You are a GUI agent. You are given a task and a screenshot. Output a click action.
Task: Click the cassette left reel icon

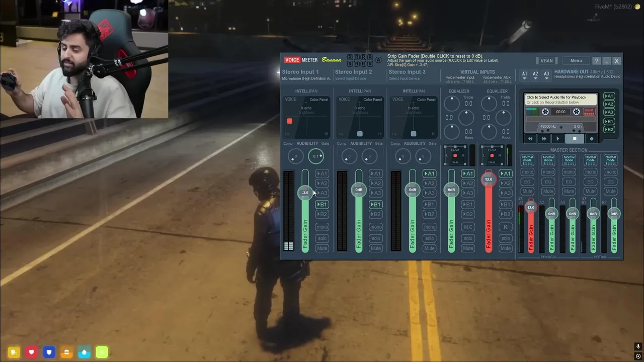[545, 112]
